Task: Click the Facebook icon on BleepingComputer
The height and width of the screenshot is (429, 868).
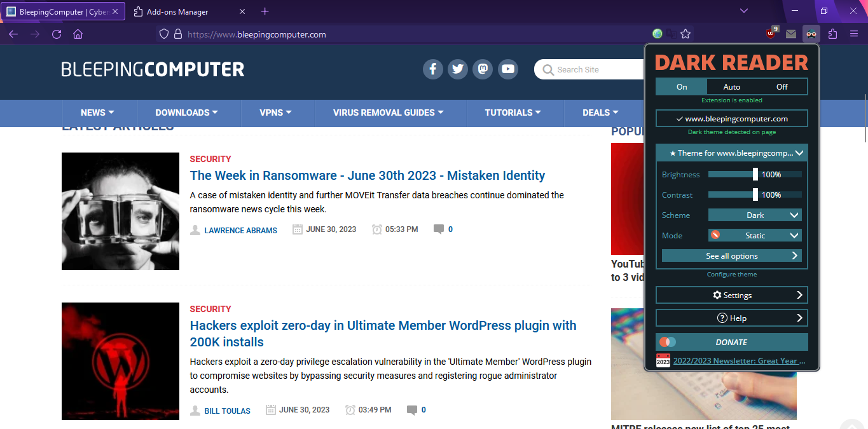Action: click(x=433, y=69)
